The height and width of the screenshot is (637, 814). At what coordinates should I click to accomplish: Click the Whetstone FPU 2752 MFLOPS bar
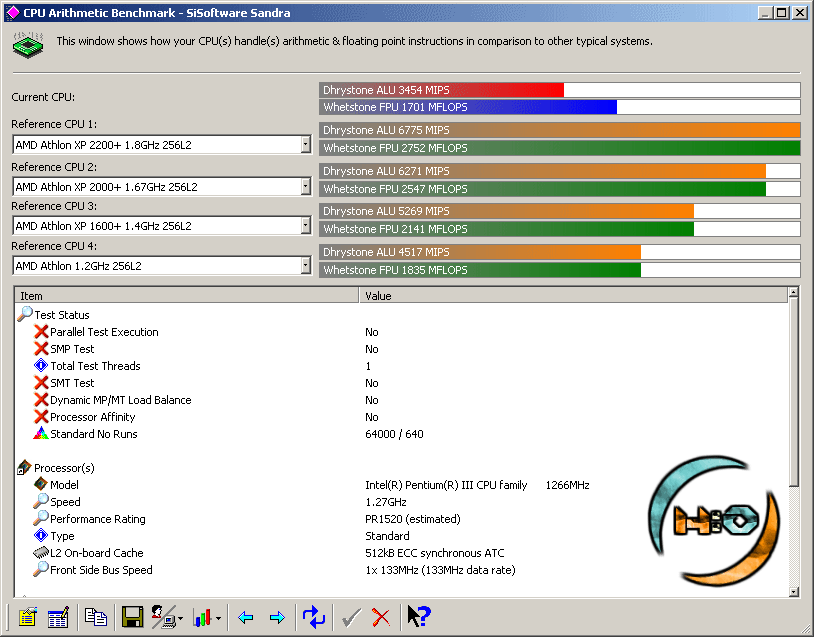coord(560,148)
